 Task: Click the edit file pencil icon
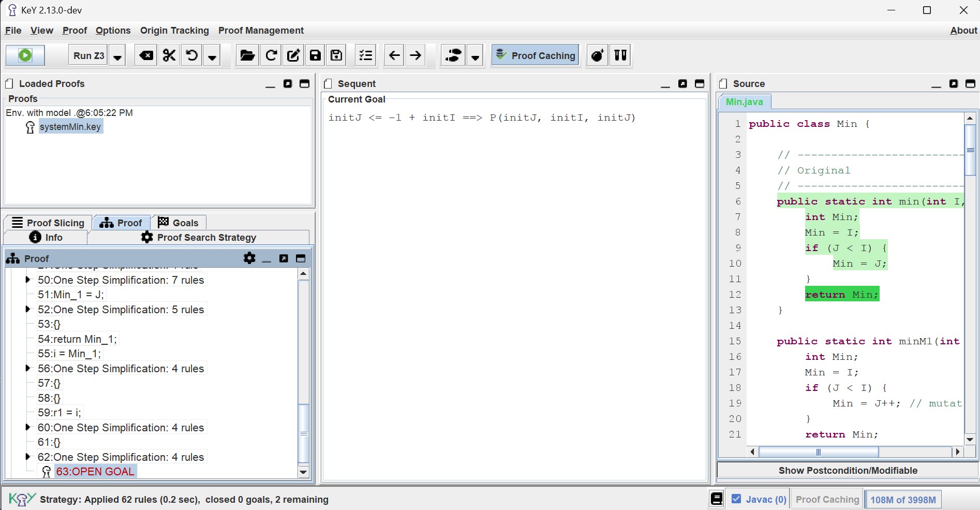point(293,55)
